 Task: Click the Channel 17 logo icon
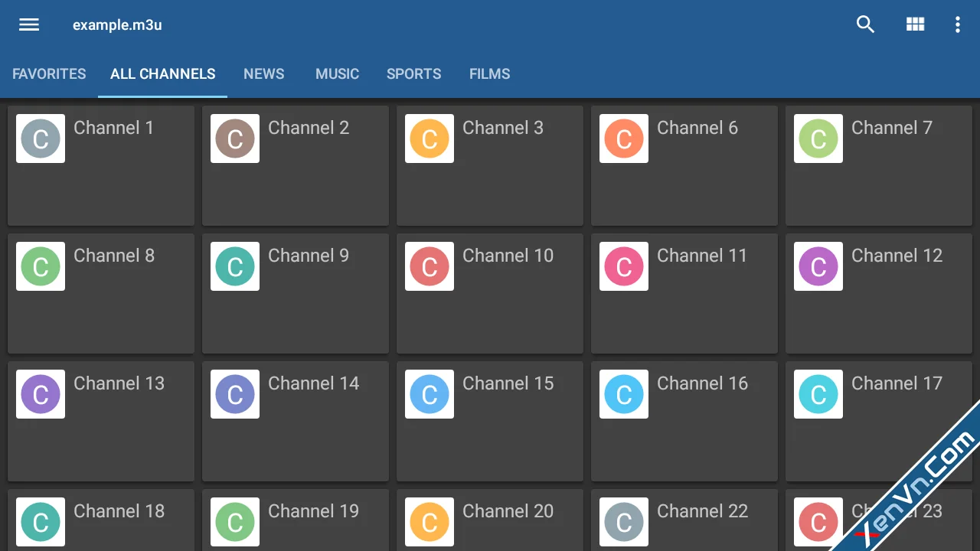point(818,394)
